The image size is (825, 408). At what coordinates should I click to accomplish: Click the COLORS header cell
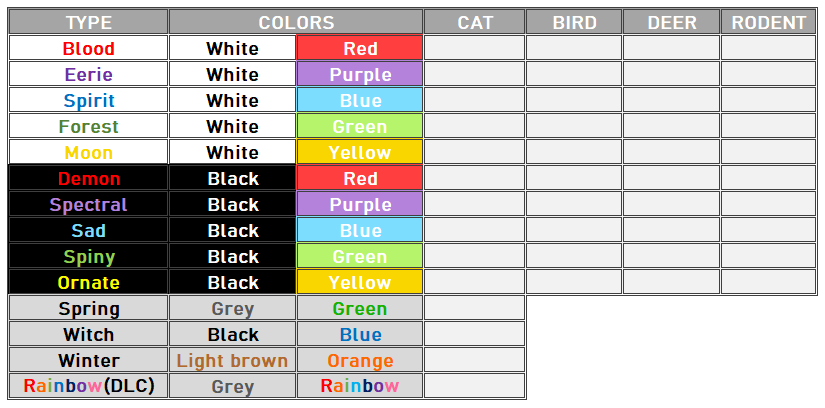pos(296,22)
